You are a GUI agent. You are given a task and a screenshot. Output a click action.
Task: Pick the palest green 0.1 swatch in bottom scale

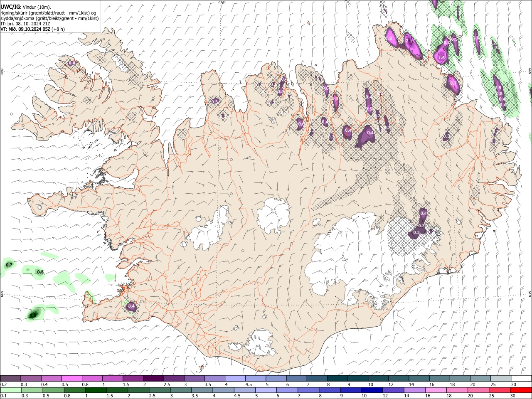[x=10, y=390]
